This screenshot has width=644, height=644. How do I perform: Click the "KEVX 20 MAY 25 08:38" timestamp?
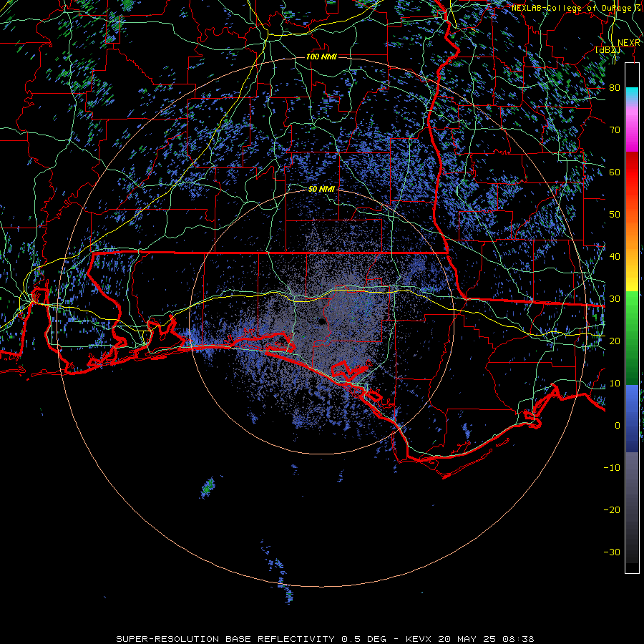coord(470,639)
